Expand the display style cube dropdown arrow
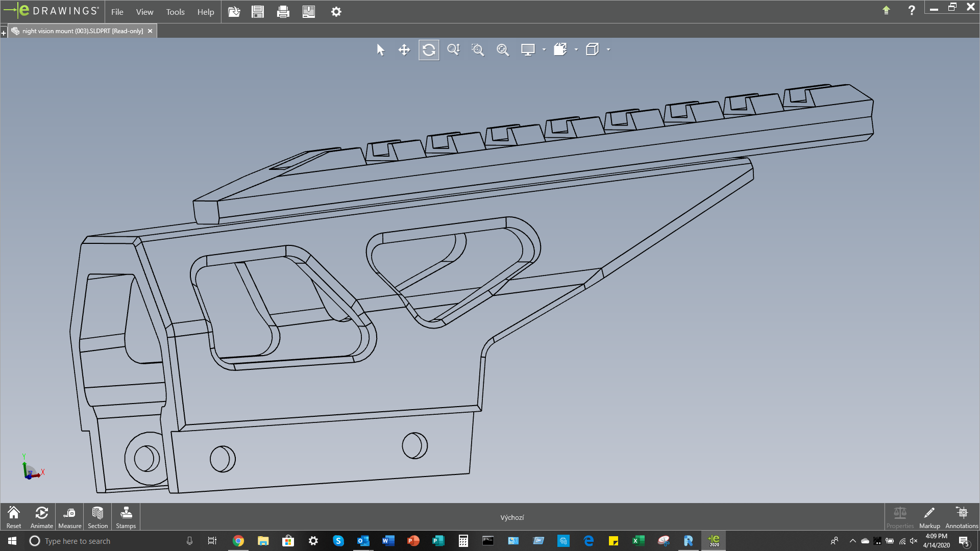Viewport: 980px width, 551px height. coord(608,50)
